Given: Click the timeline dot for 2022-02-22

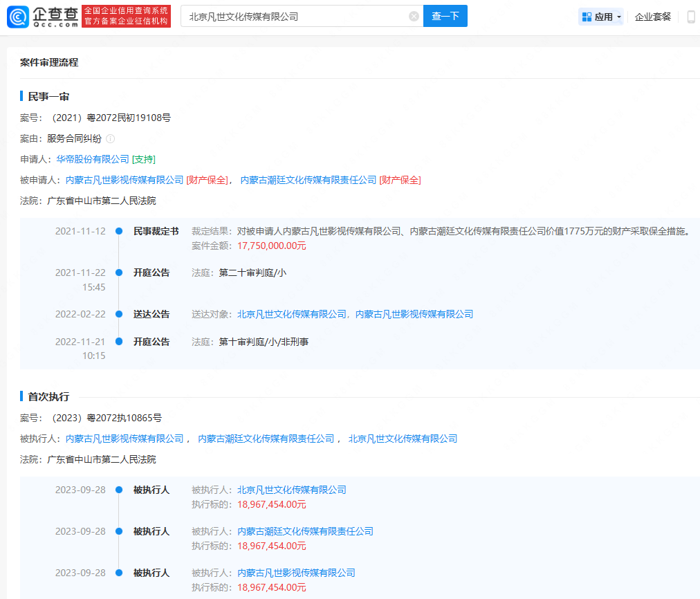Looking at the screenshot, I should tap(119, 314).
